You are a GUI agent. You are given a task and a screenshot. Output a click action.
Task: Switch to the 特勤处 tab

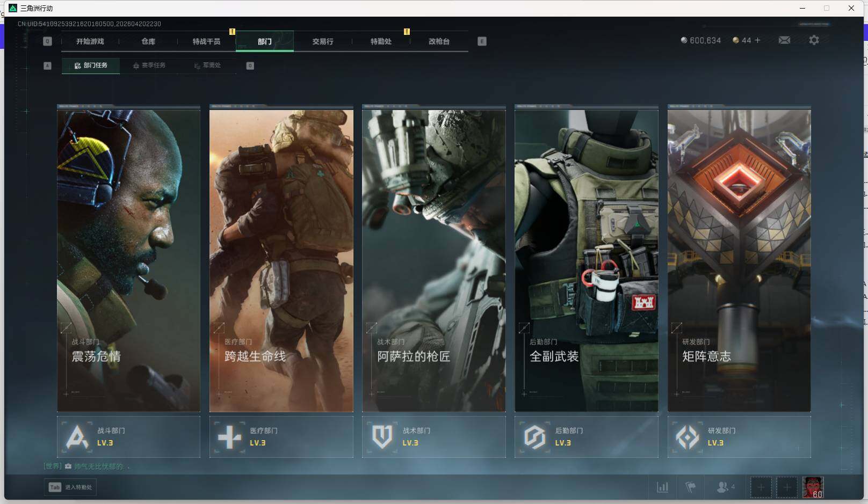tap(381, 41)
